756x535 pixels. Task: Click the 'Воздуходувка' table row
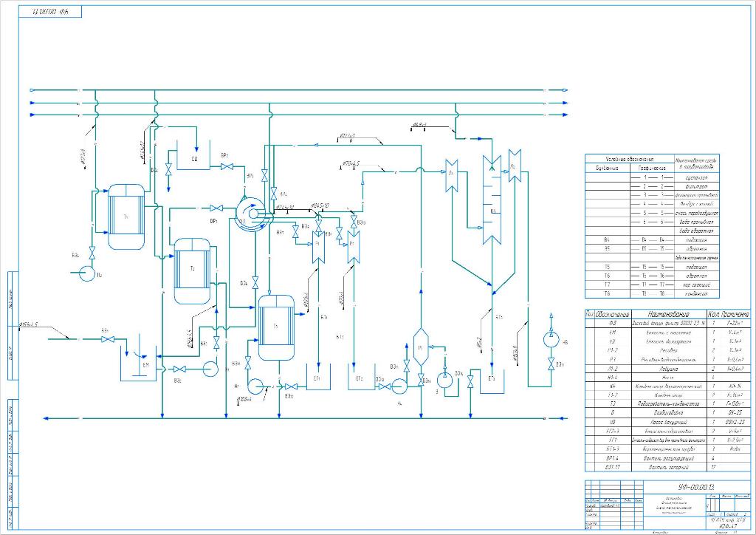pyautogui.click(x=667, y=413)
